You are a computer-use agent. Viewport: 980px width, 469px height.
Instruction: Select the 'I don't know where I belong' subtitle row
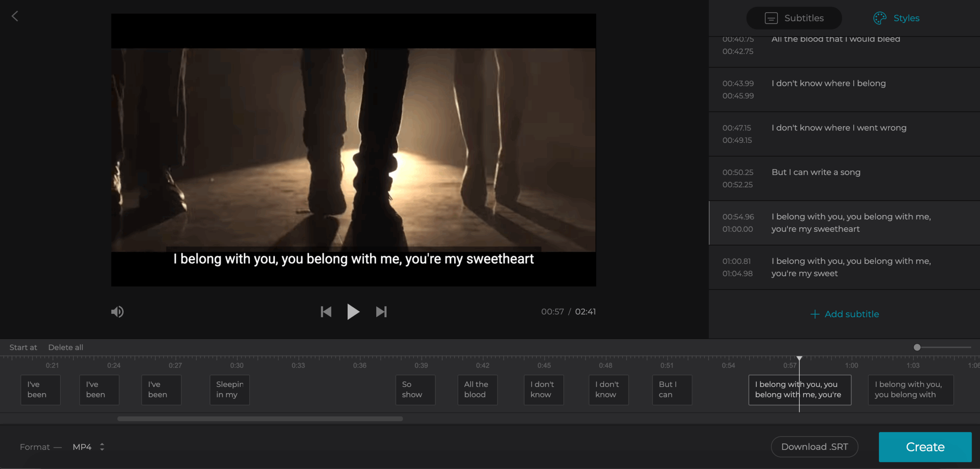click(x=844, y=90)
